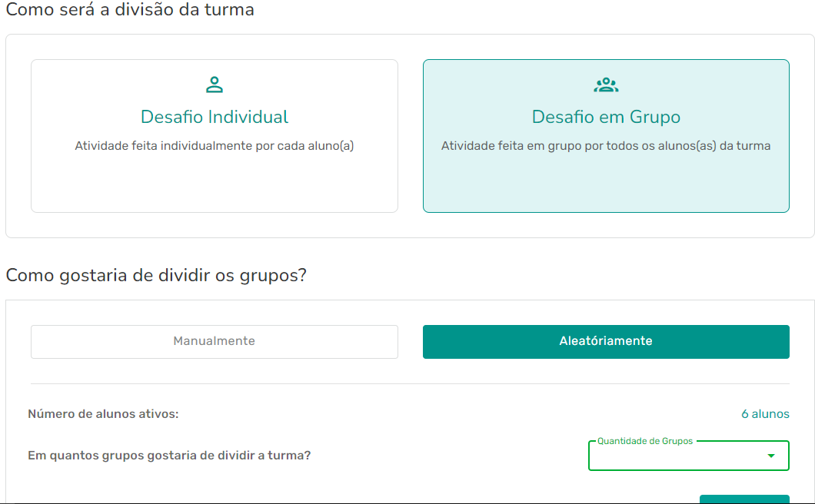
Task: Select the Desafio Individual title
Action: click(x=215, y=117)
